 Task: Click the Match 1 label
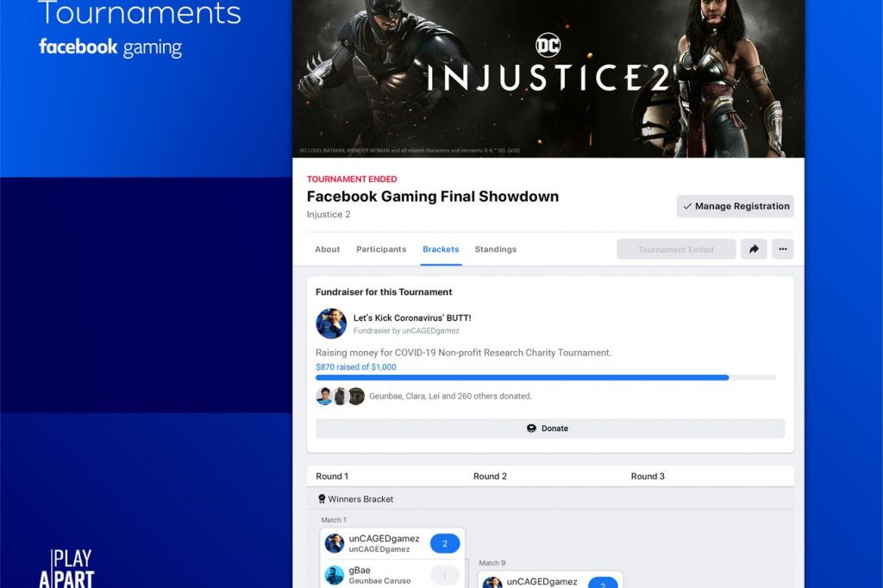[x=334, y=520]
